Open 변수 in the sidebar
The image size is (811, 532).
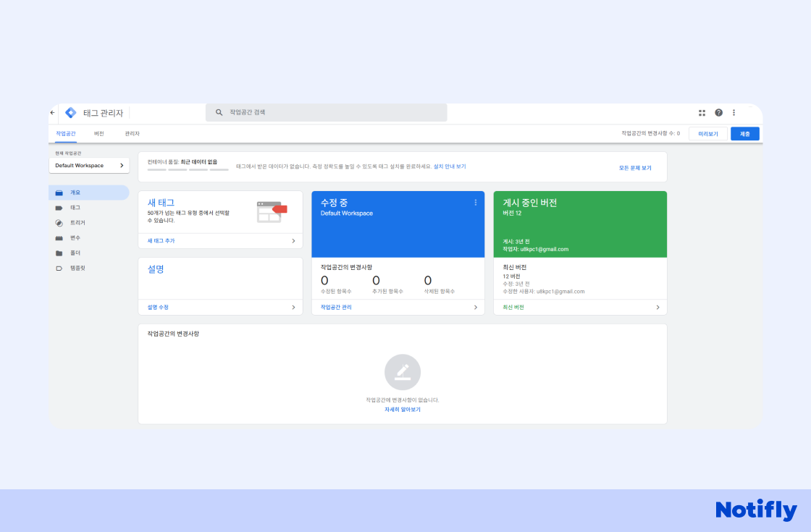pyautogui.click(x=75, y=238)
